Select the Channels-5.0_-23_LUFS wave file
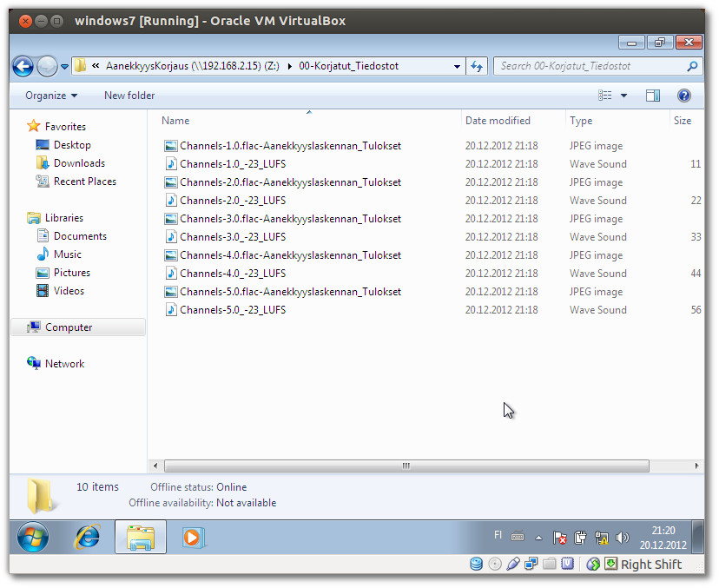 (233, 310)
